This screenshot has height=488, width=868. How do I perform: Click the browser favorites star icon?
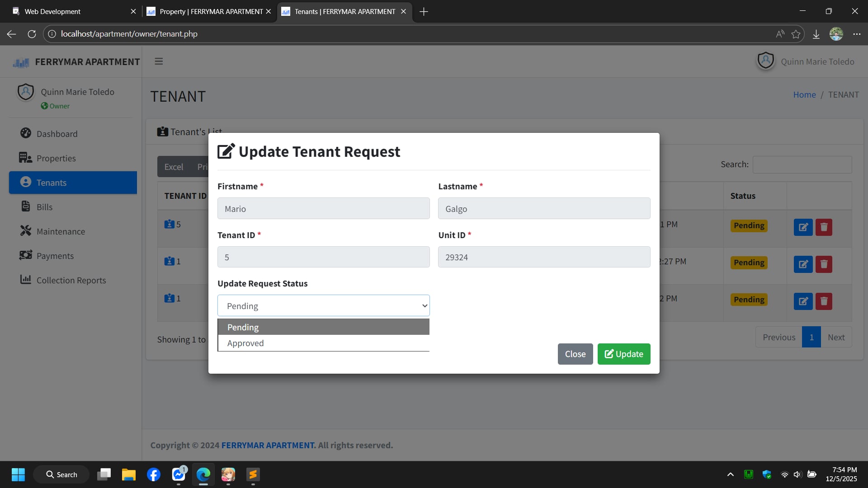(796, 34)
